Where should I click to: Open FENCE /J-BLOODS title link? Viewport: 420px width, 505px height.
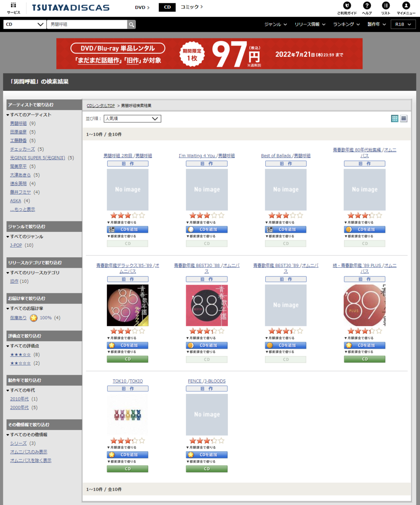click(x=206, y=381)
